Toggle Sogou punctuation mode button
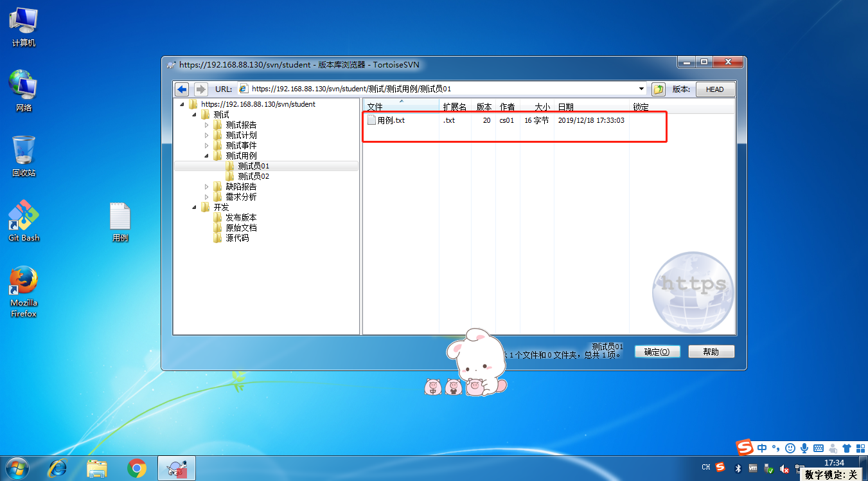The width and height of the screenshot is (868, 481). 776,448
